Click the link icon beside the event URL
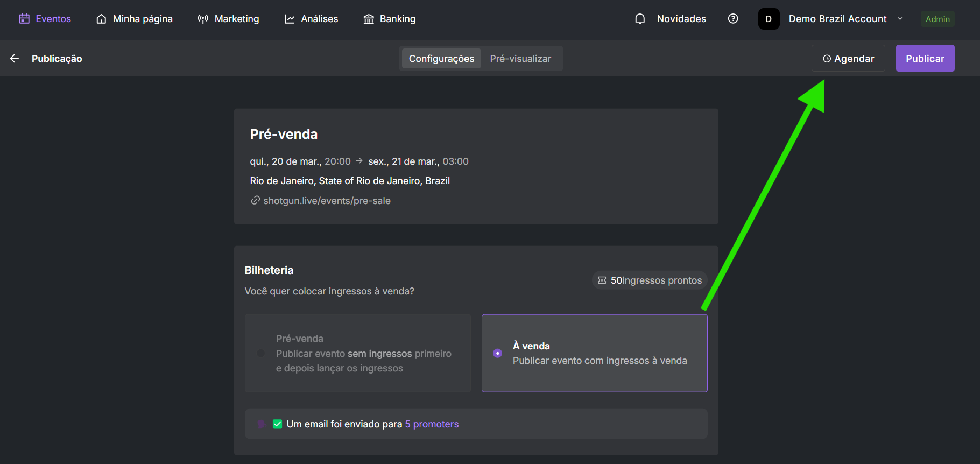Screen dimensions: 980x464 pos(256,200)
